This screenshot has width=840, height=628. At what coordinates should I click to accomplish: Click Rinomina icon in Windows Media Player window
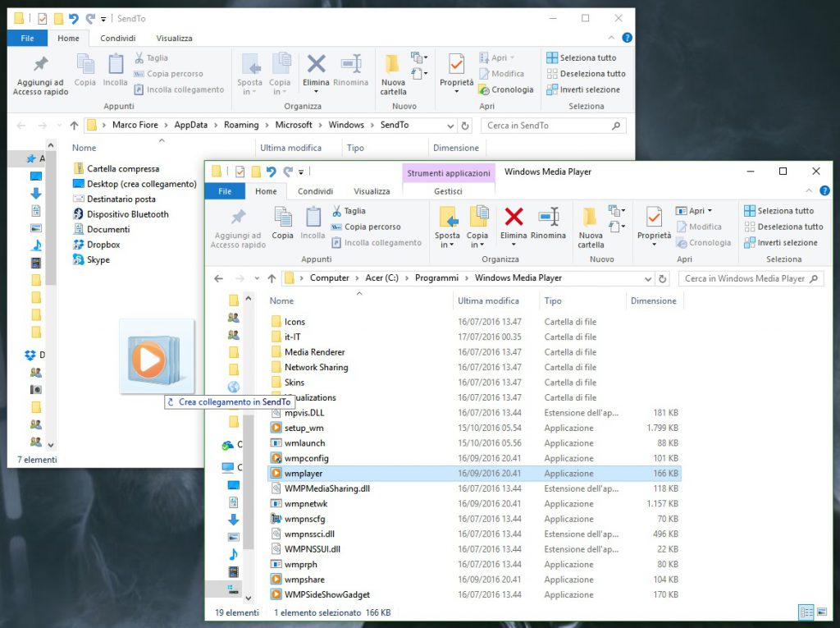[x=548, y=218]
